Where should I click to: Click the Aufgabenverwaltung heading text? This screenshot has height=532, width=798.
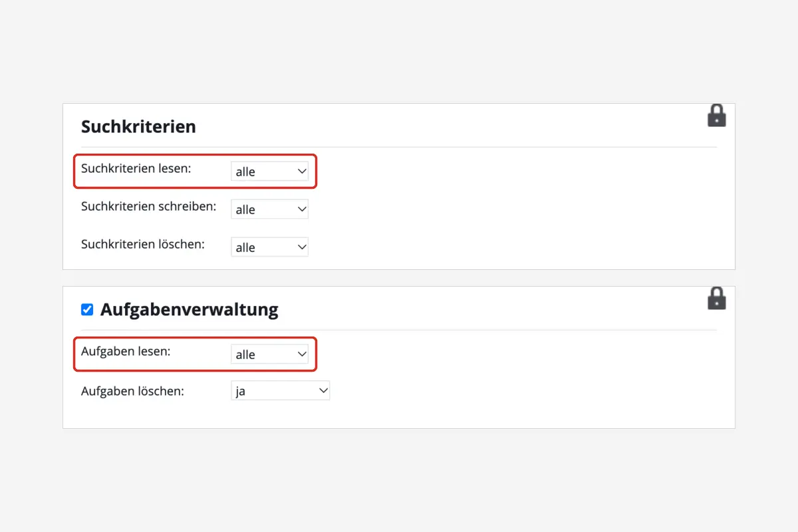click(190, 309)
